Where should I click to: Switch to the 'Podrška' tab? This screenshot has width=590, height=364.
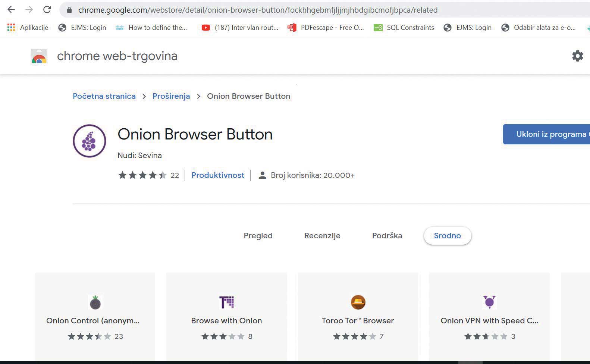(x=387, y=236)
